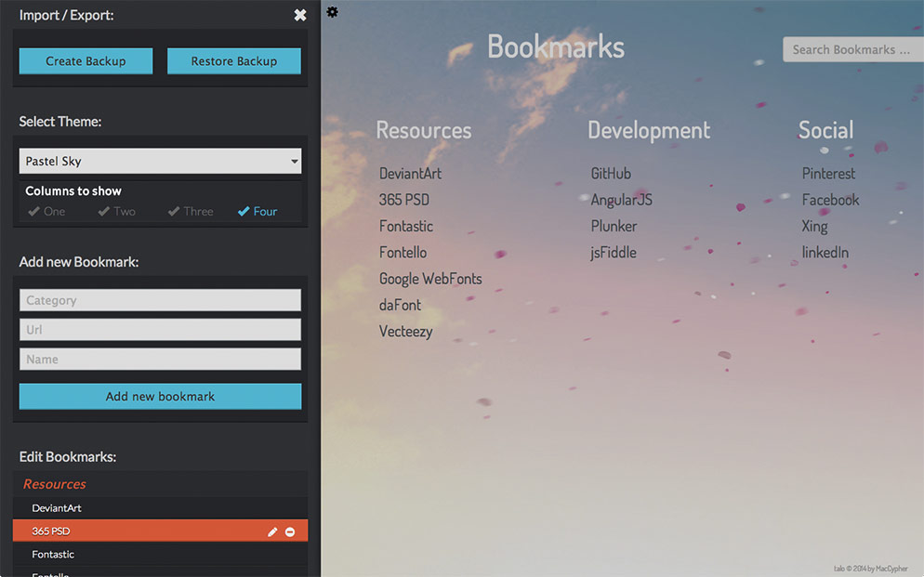This screenshot has height=577, width=924.
Task: Edit the 365 PSD bookmark with pencil icon
Action: pos(272,531)
